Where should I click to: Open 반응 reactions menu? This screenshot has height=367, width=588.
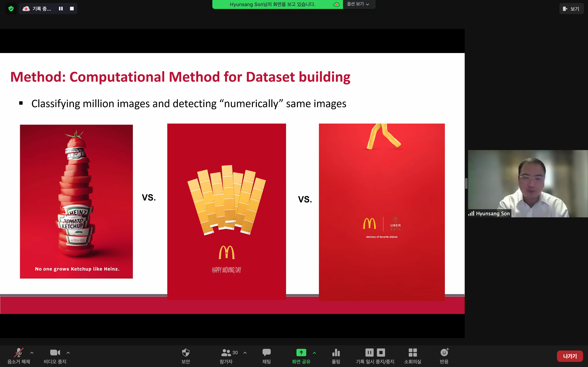tap(444, 356)
